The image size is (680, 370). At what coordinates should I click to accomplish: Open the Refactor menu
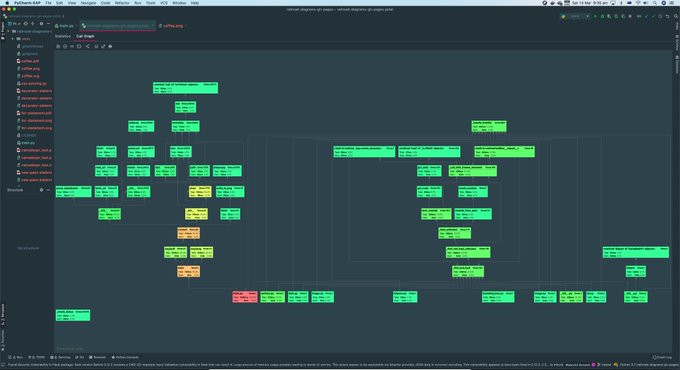(122, 3)
